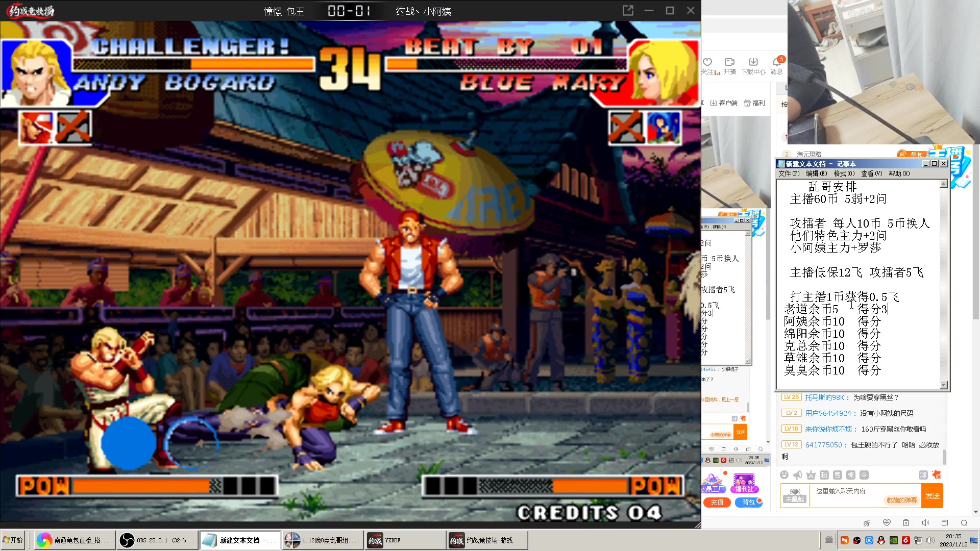Screen dimensions: 980x551
Task: Open the emoji picker in chat toolbar
Action: (x=785, y=475)
